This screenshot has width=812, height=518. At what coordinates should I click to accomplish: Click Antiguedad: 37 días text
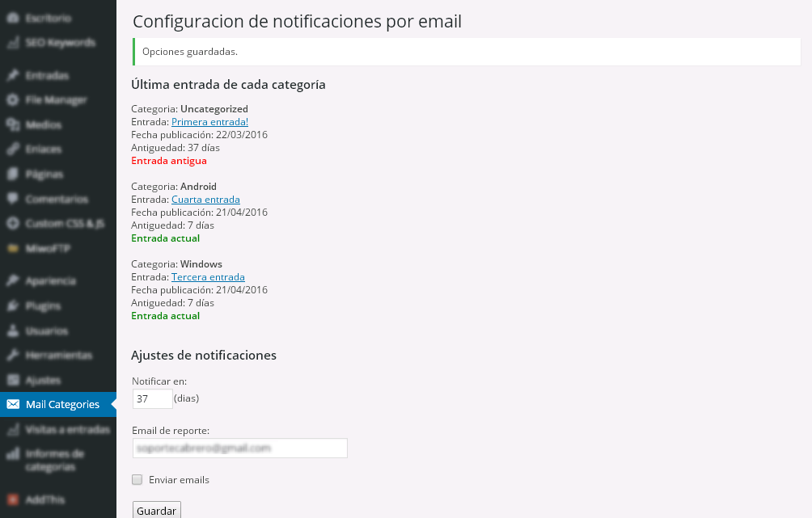pyautogui.click(x=176, y=148)
